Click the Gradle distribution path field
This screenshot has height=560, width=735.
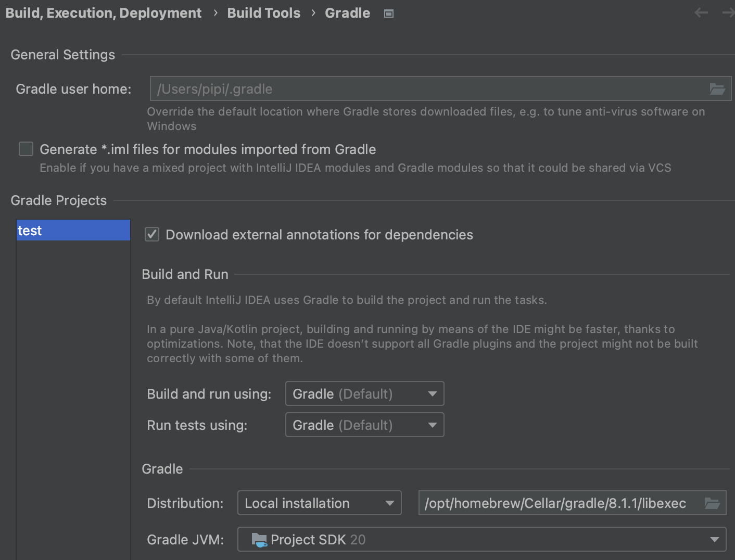(x=557, y=503)
